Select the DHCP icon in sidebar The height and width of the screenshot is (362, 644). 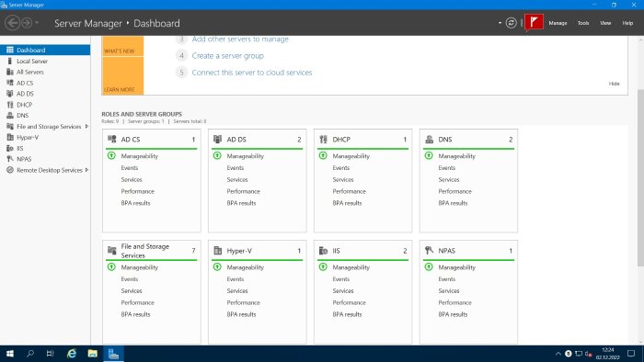[10, 105]
